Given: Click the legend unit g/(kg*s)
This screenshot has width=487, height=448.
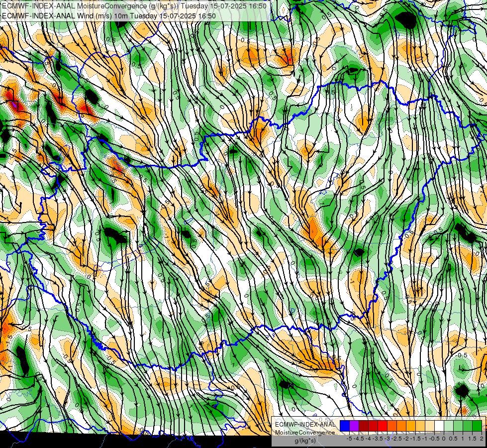Looking at the screenshot, I should click(305, 441).
